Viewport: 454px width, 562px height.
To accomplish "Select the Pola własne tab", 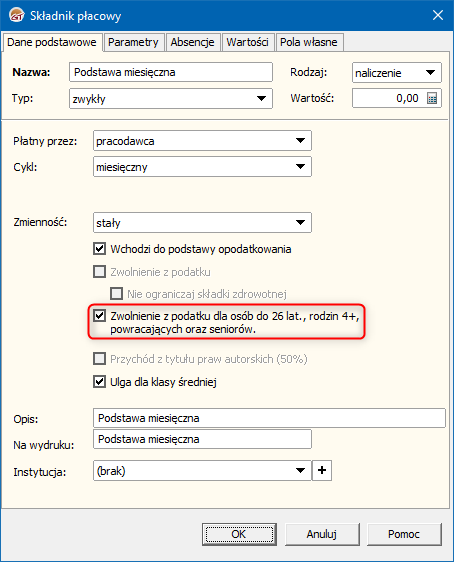I will pos(309,42).
